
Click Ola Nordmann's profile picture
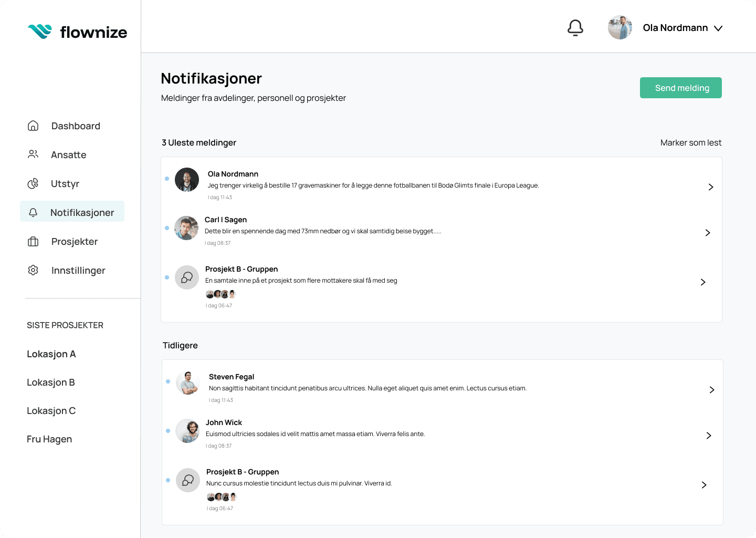click(620, 27)
